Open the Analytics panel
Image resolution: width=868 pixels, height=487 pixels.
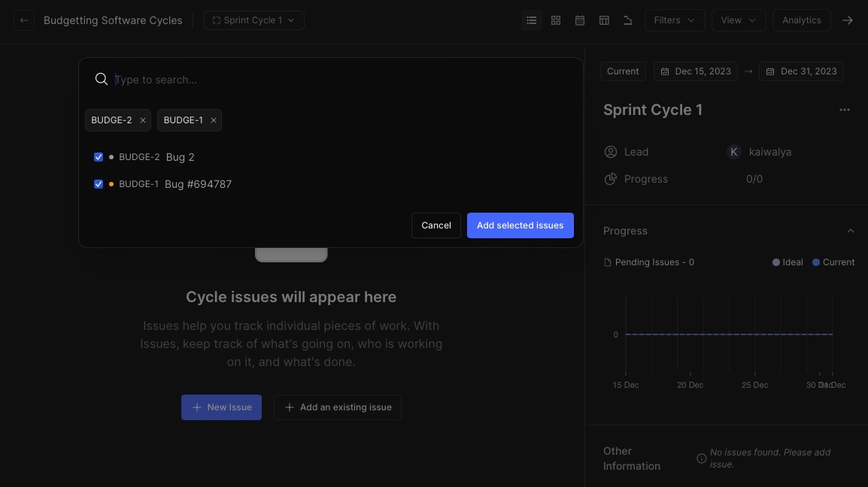(801, 20)
